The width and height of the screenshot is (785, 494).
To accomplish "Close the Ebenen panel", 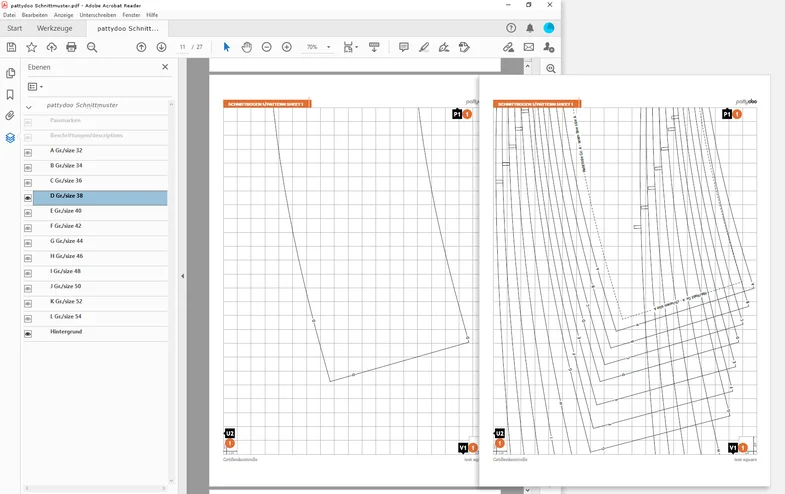I will pos(165,67).
